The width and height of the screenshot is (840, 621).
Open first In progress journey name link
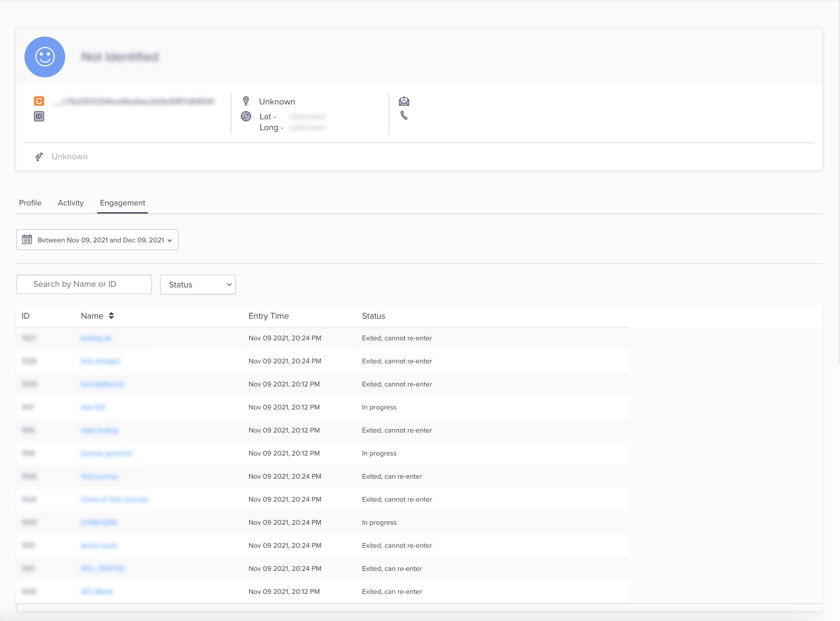pyautogui.click(x=93, y=407)
